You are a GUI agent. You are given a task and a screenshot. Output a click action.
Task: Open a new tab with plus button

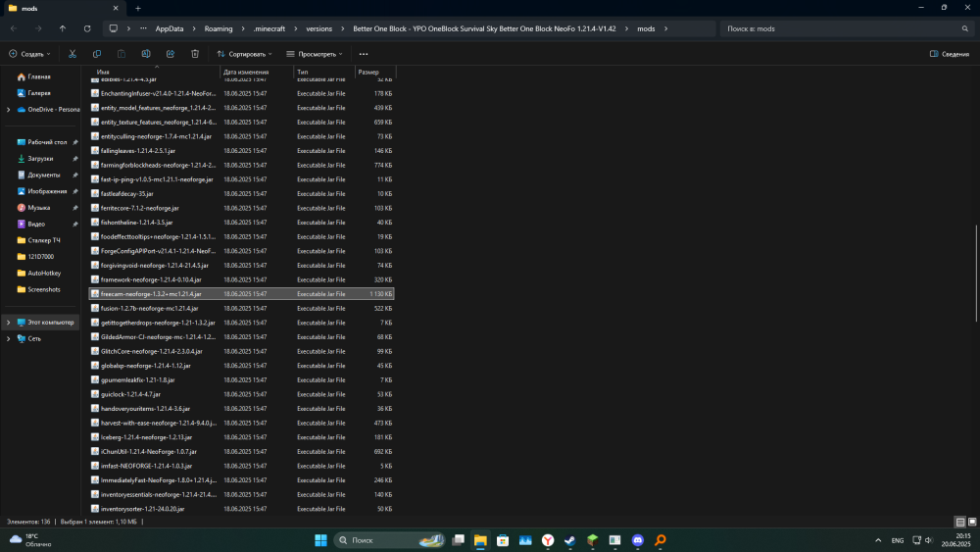click(x=138, y=8)
